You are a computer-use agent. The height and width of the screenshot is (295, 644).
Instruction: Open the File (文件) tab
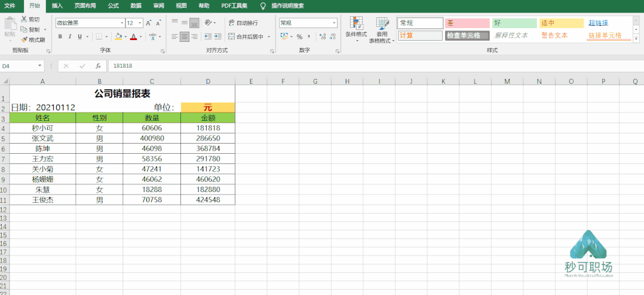coord(10,6)
